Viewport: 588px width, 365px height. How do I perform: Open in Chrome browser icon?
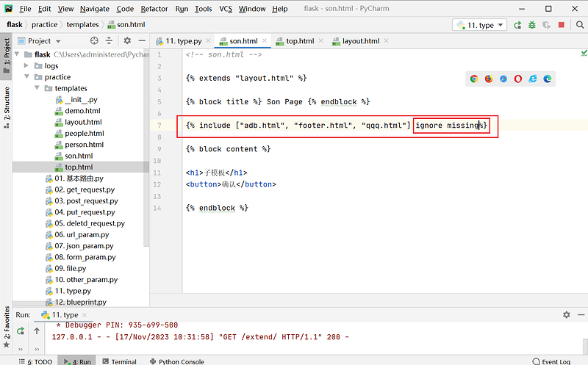click(474, 79)
